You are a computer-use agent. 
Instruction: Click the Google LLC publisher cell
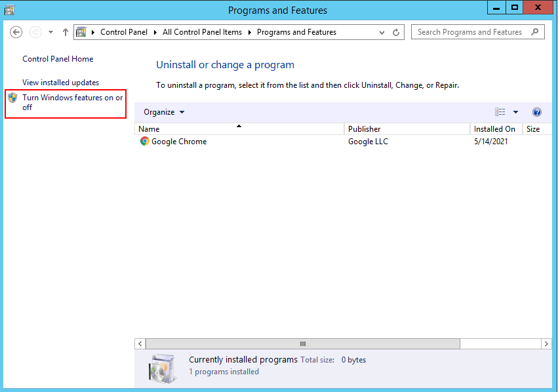tap(368, 142)
